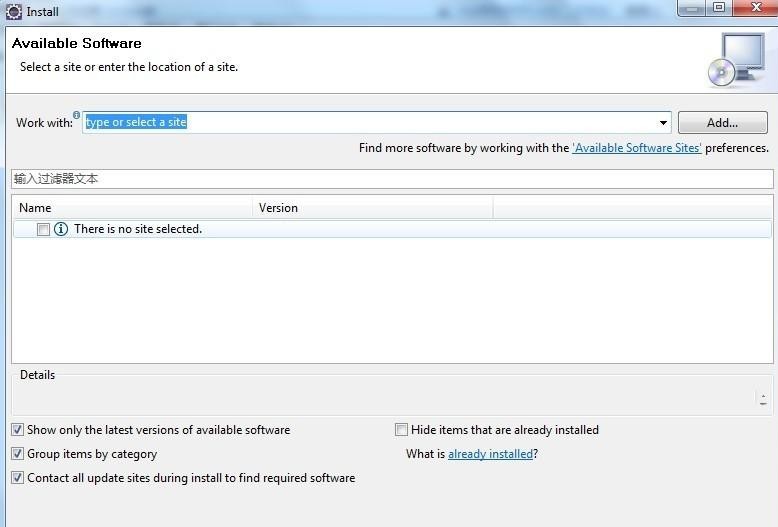Image resolution: width=778 pixels, height=527 pixels.
Task: Toggle 'Contact all update sites during install'
Action: [18, 478]
